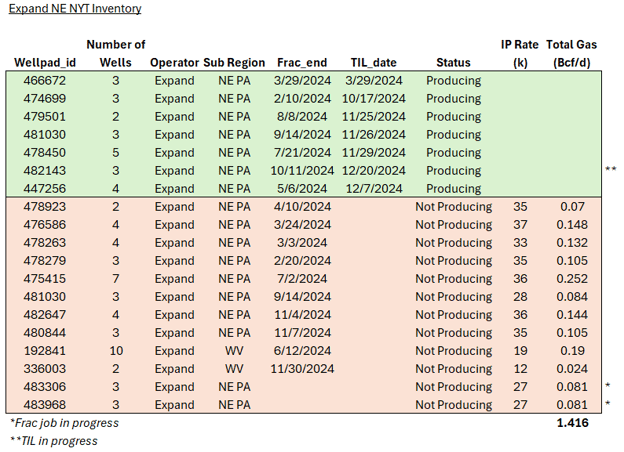Viewport: 624px width, 452px height.
Task: Click wellpad id 482647
Action: 44,315
